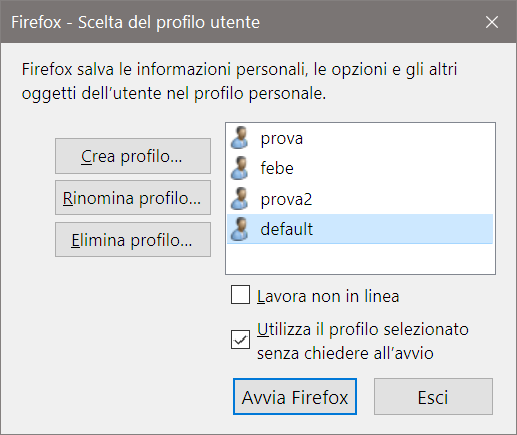Viewport: 517px width, 435px height.
Task: Enable the Lavora non in linea checkbox
Action: tap(240, 295)
